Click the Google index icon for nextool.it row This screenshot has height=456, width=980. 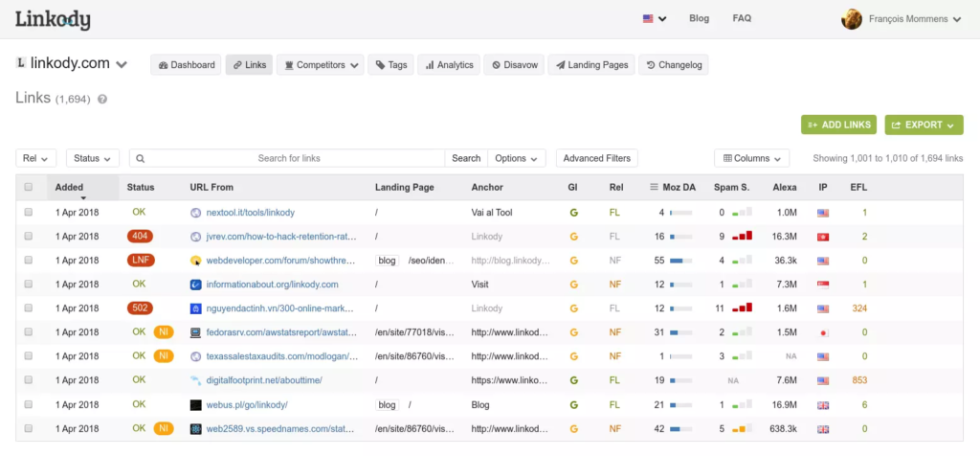point(574,213)
